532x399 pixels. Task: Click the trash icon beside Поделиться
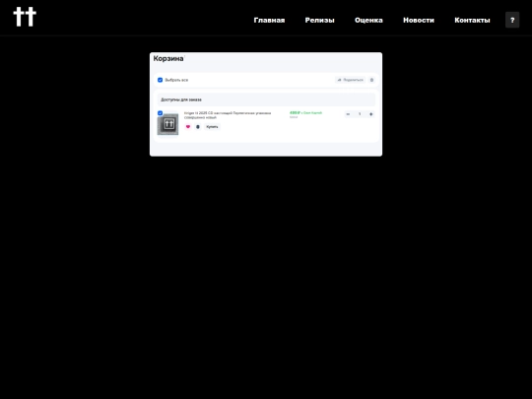pyautogui.click(x=371, y=80)
